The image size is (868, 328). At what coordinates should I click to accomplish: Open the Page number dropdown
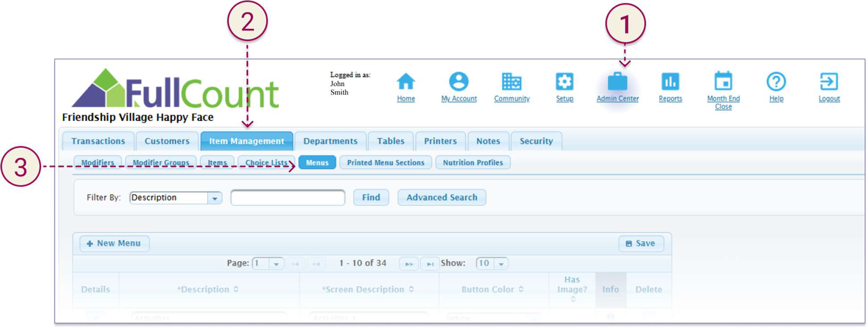click(276, 264)
